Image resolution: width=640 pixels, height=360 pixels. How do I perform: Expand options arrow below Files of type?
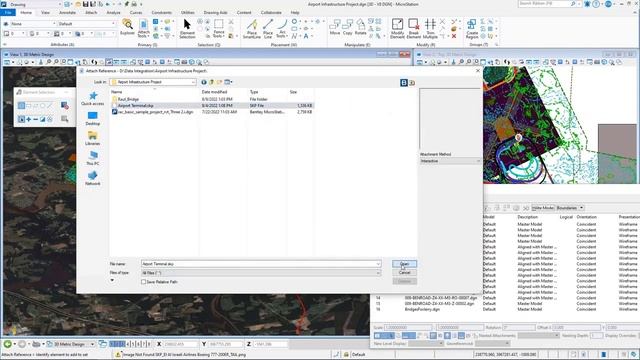coord(112,280)
